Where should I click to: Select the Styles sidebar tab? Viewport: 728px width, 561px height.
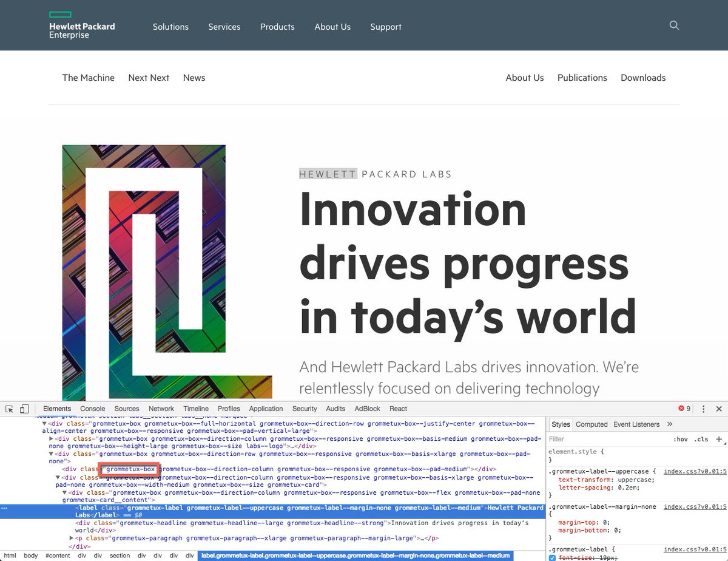561,424
